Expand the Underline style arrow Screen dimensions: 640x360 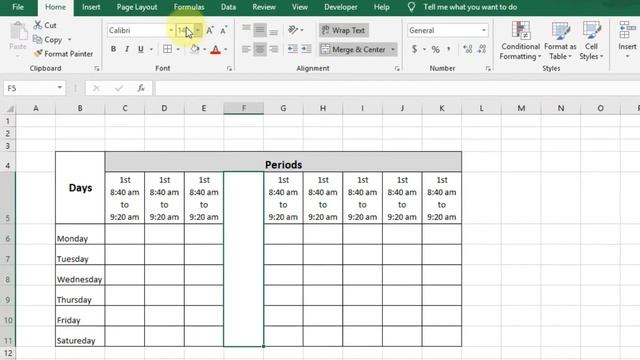[x=151, y=49]
